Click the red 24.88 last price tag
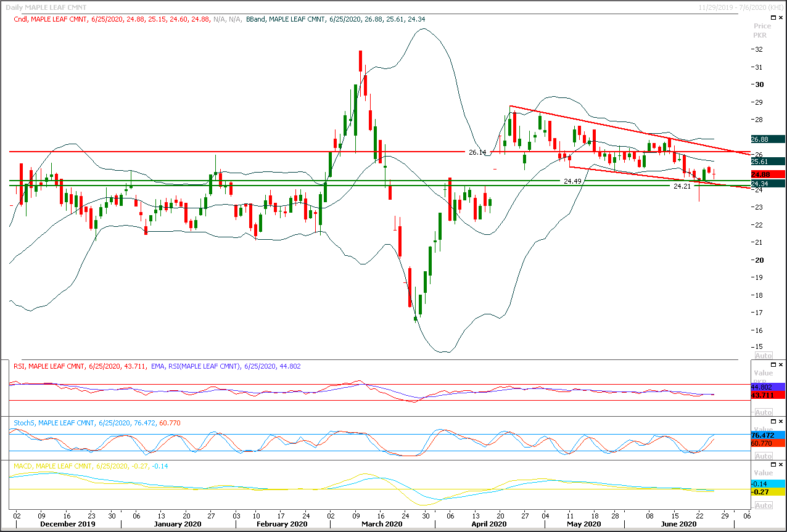Screen dimensions: 787x532 click(767, 174)
